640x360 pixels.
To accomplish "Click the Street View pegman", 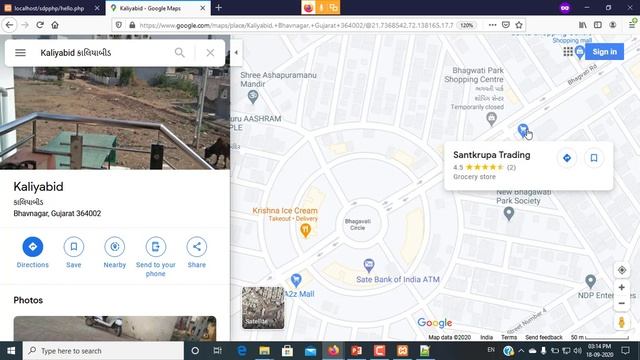I will click(x=622, y=322).
